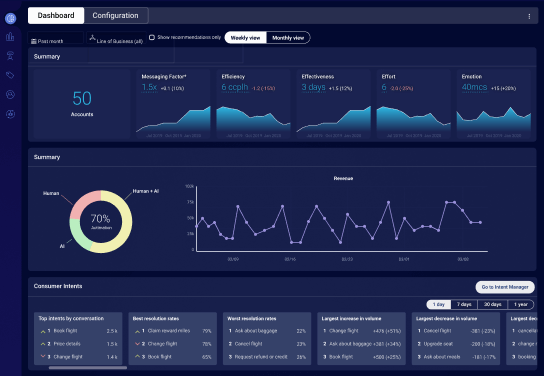
Task: Open the tag icon in sidebar
Action: pos(10,75)
